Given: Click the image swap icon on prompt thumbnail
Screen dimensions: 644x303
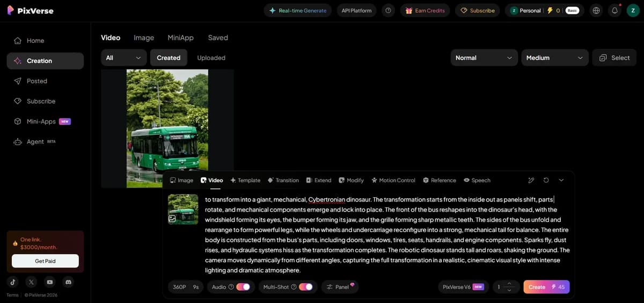Looking at the screenshot, I should [172, 219].
